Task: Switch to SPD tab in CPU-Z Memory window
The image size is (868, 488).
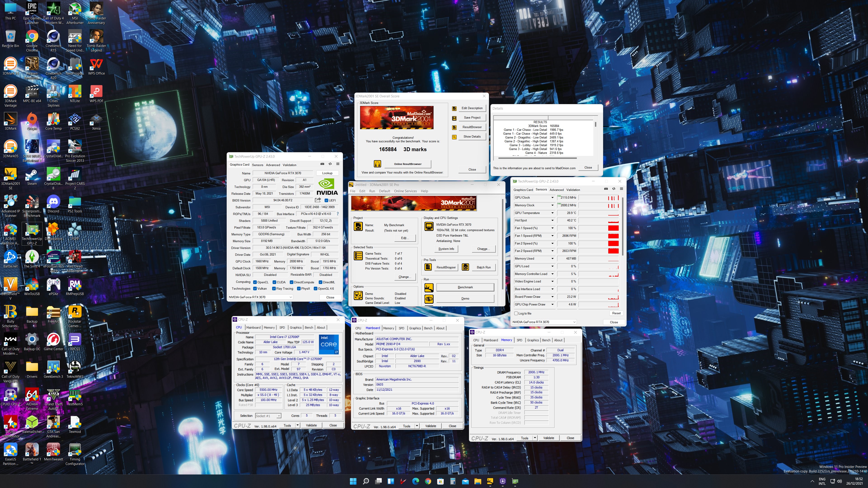Action: pyautogui.click(x=519, y=340)
